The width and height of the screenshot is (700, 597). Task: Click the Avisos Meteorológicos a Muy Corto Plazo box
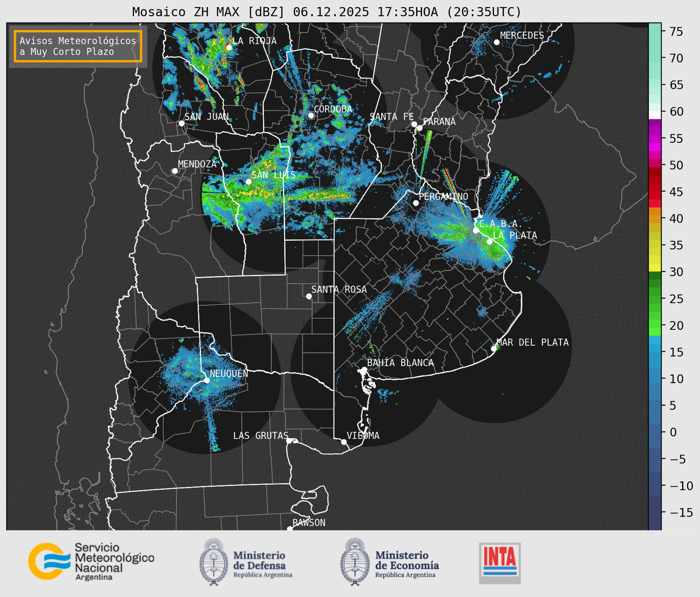78,46
